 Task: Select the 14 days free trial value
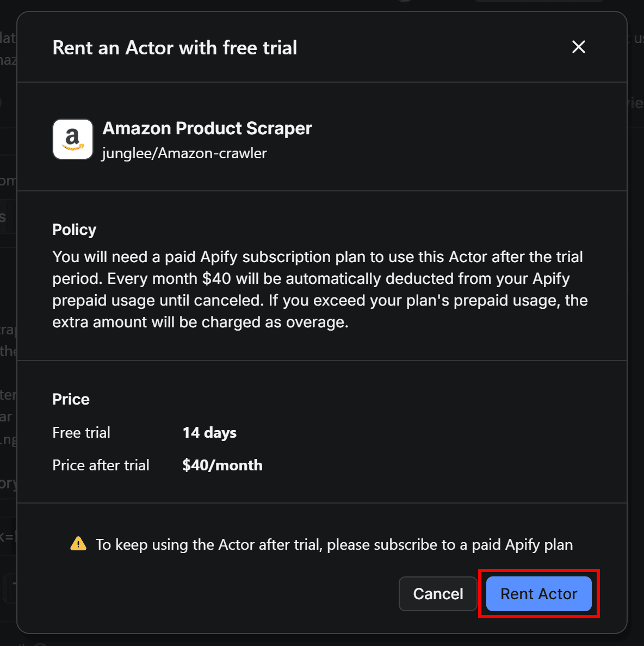pyautogui.click(x=209, y=432)
